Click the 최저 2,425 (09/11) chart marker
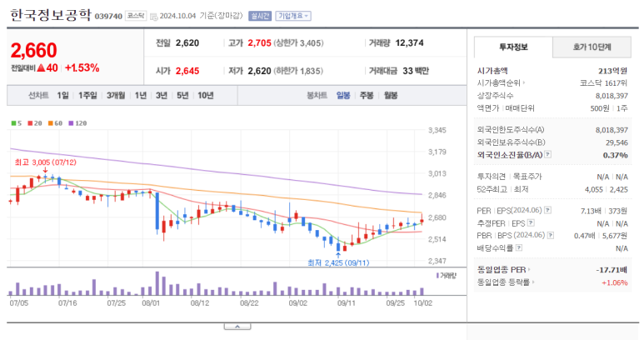Viewport: 644px width, 340px height. coord(338,262)
